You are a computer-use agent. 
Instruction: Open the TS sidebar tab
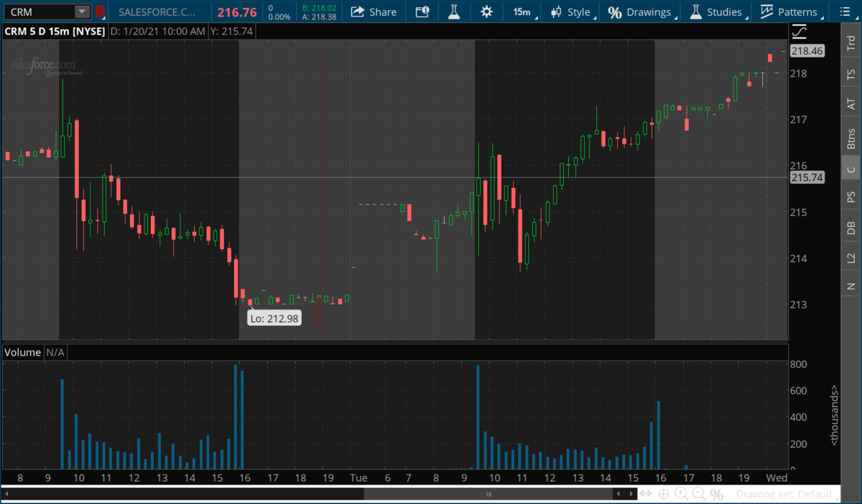851,74
